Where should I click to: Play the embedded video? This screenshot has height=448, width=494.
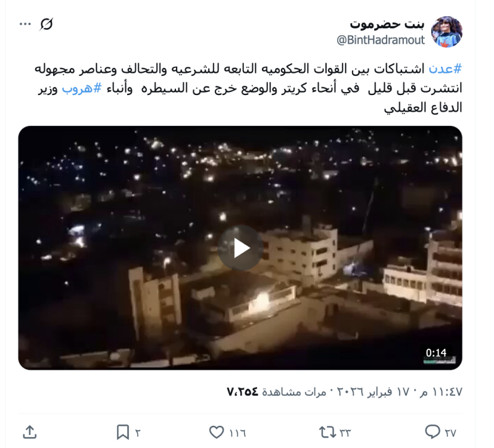(240, 248)
